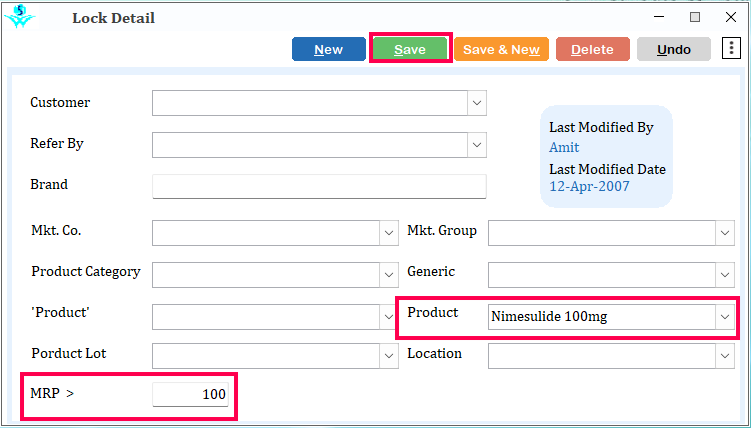Open the Mkt. Group dropdown list
Image resolution: width=751 pixels, height=428 pixels.
coord(725,233)
